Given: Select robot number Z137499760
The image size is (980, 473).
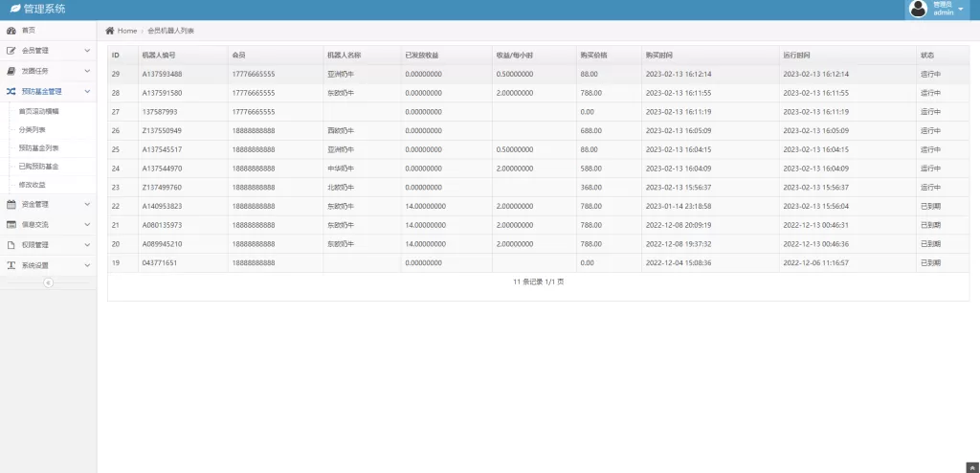Looking at the screenshot, I should coord(162,187).
